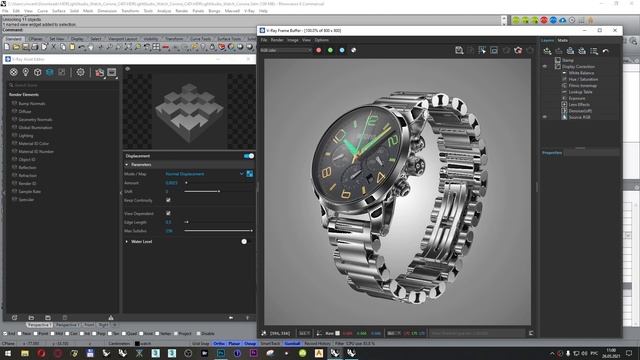Open the Lights category in Asset Editor
The width and height of the screenshot is (640, 360).
(x=26, y=72)
